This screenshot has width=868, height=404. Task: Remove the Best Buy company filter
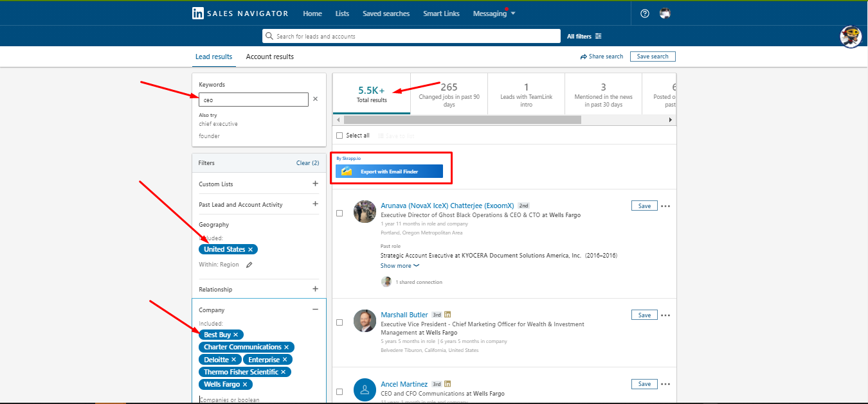[236, 335]
